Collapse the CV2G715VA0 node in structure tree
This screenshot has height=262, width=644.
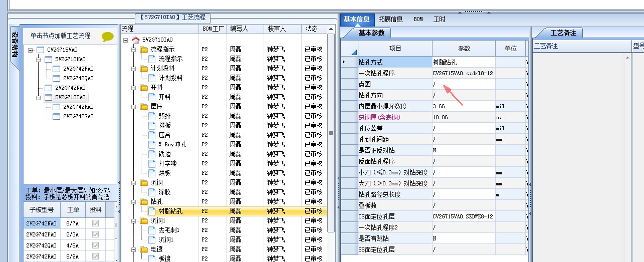tap(31, 50)
